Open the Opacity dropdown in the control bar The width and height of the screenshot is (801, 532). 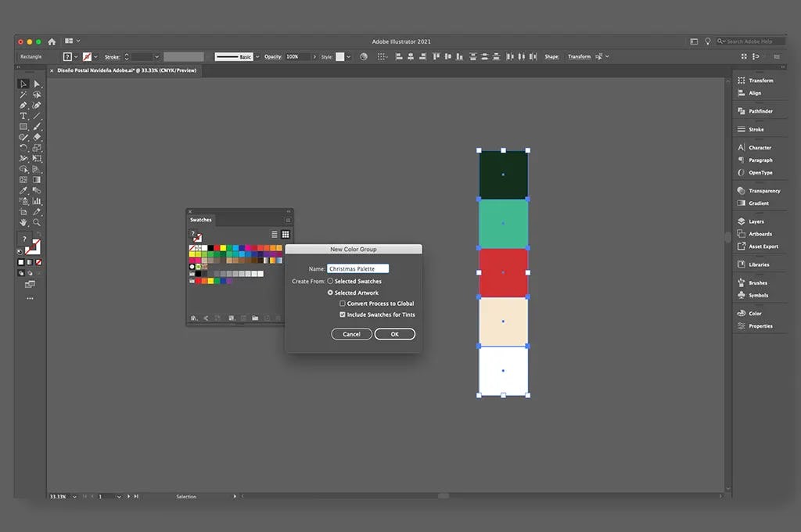pyautogui.click(x=313, y=56)
